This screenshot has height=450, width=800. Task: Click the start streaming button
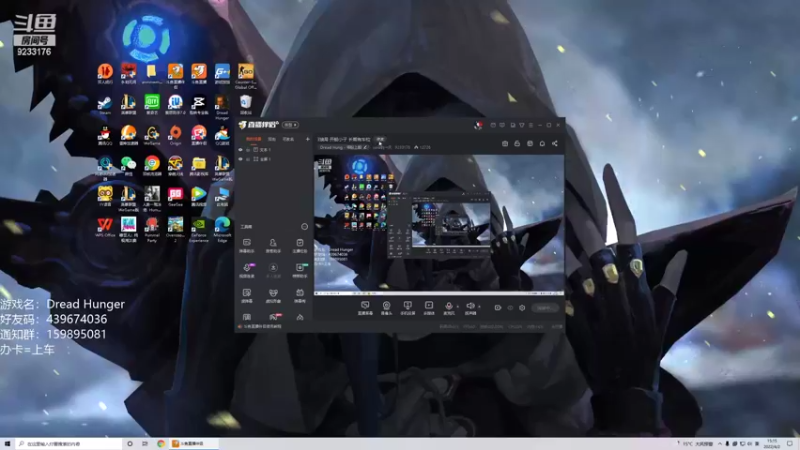pos(545,308)
